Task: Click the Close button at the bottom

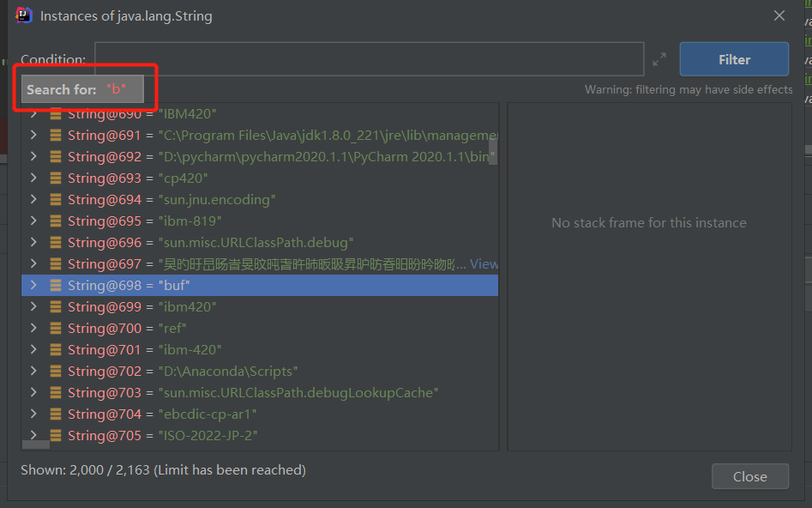Action: pos(750,476)
